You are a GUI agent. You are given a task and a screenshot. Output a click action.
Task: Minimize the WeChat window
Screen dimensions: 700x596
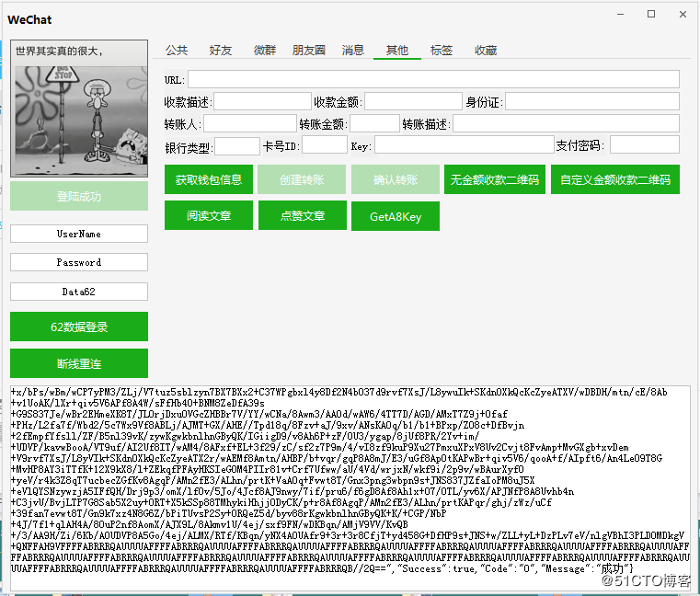621,15
